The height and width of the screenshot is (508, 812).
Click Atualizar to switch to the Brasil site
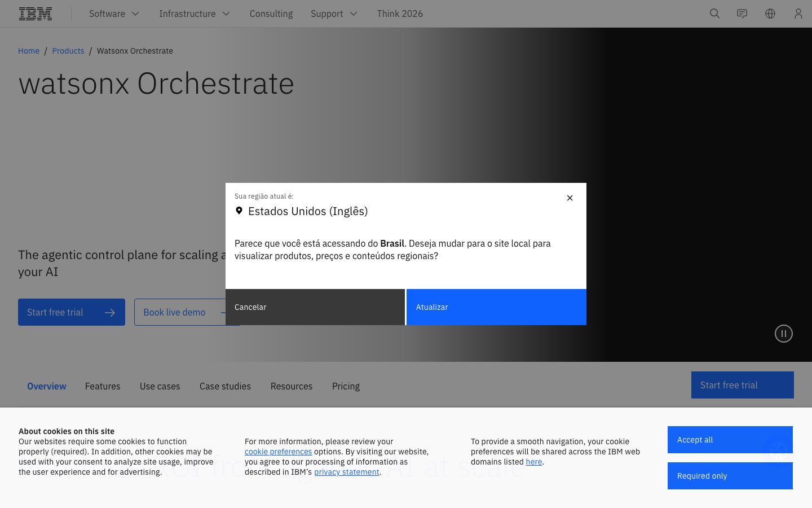[496, 307]
